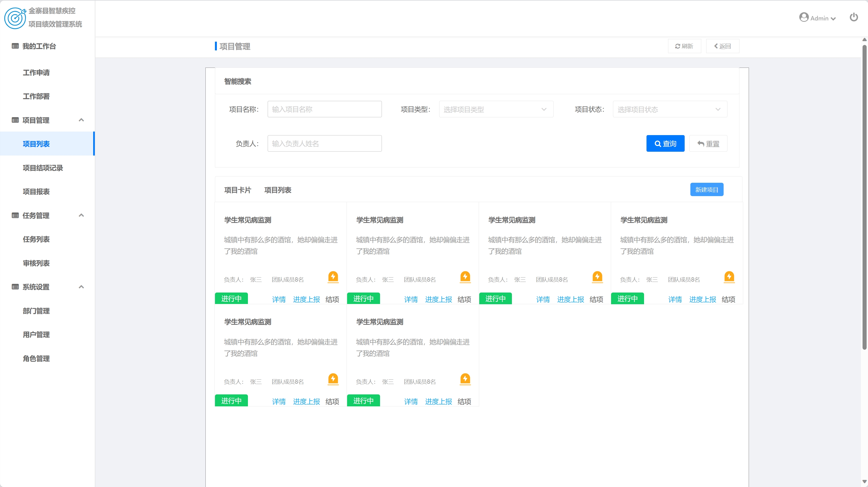
Task: Click the 查询 search button
Action: pyautogui.click(x=665, y=144)
